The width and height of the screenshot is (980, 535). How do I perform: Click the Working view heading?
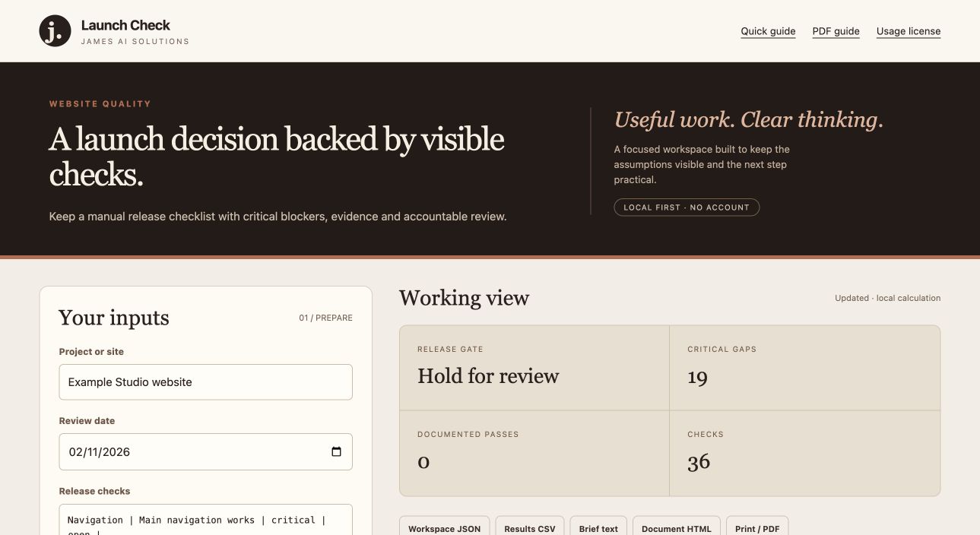point(464,298)
